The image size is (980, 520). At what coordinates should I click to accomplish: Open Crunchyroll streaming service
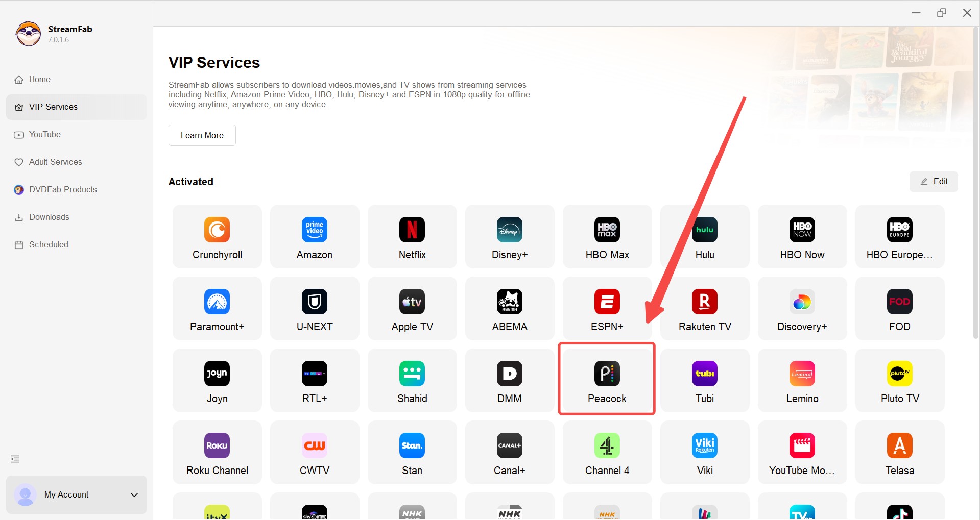217,237
